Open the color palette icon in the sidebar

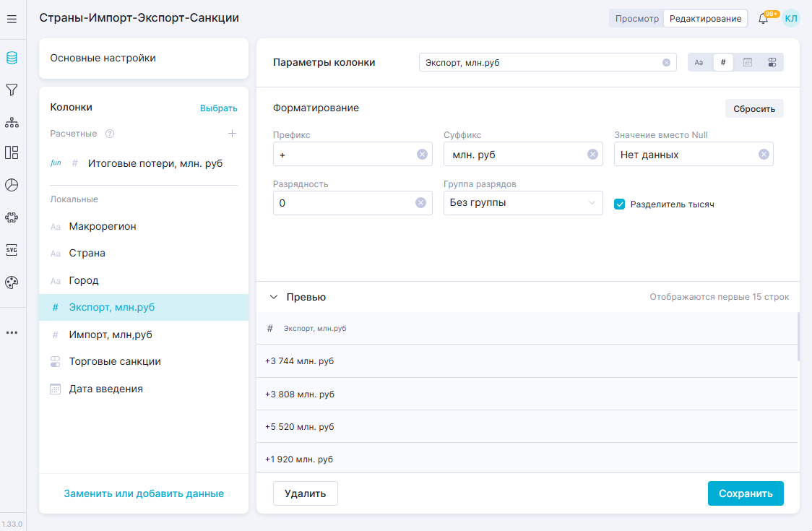12,282
